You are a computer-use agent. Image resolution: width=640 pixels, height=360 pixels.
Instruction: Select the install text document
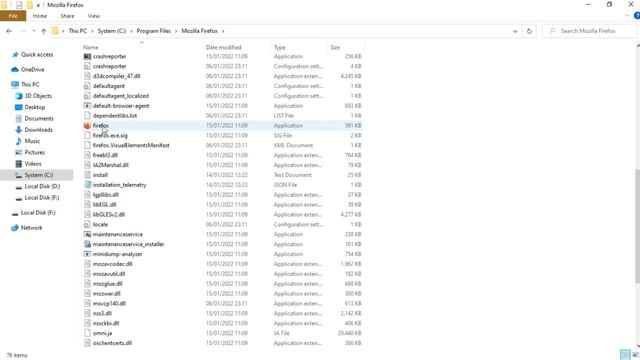tap(100, 175)
